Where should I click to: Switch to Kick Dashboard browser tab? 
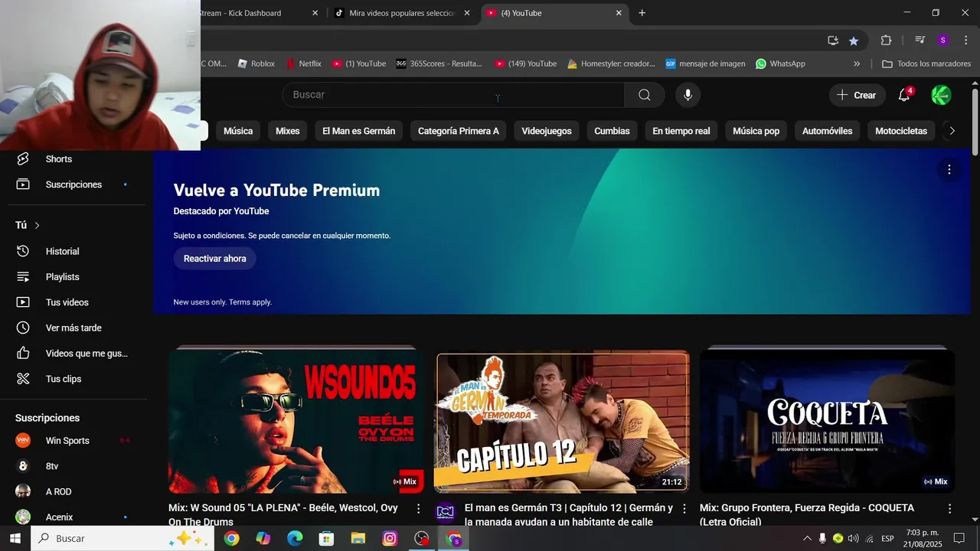click(257, 13)
